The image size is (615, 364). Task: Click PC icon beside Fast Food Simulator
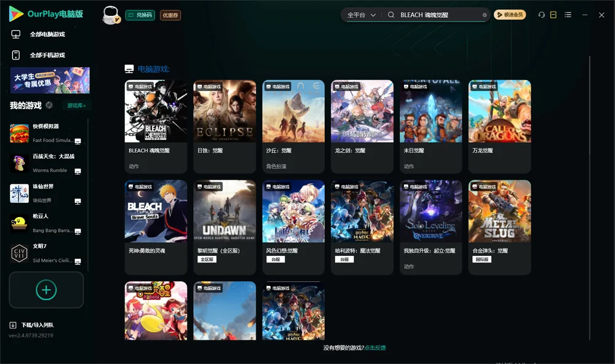pyautogui.click(x=77, y=141)
